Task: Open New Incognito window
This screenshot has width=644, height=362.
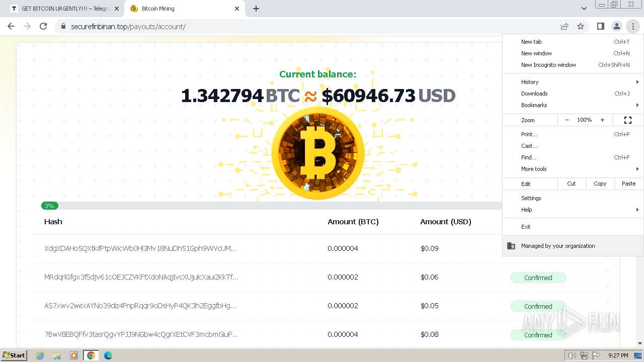Action: tap(573, 65)
